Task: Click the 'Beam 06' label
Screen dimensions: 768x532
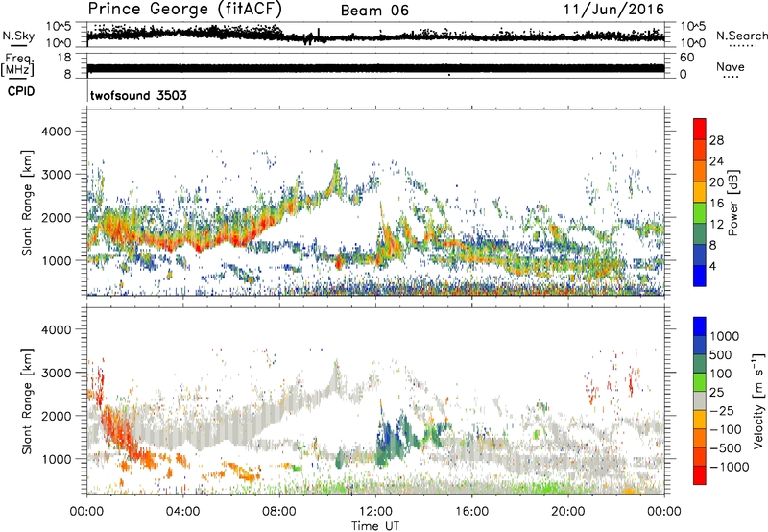Action: (374, 11)
